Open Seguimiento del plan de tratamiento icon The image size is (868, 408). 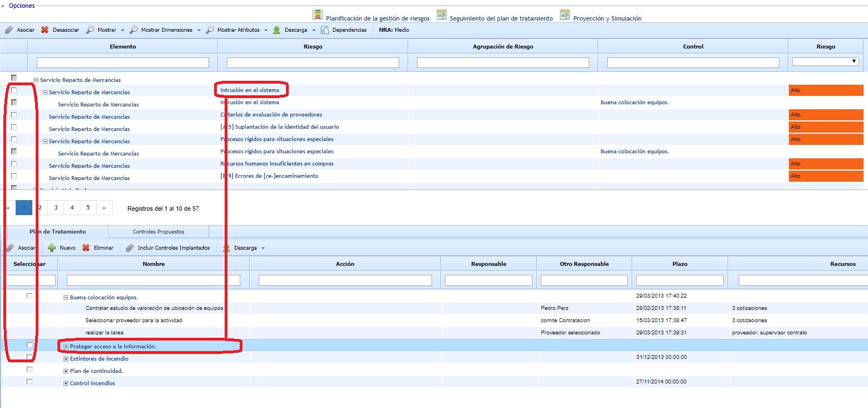442,15
